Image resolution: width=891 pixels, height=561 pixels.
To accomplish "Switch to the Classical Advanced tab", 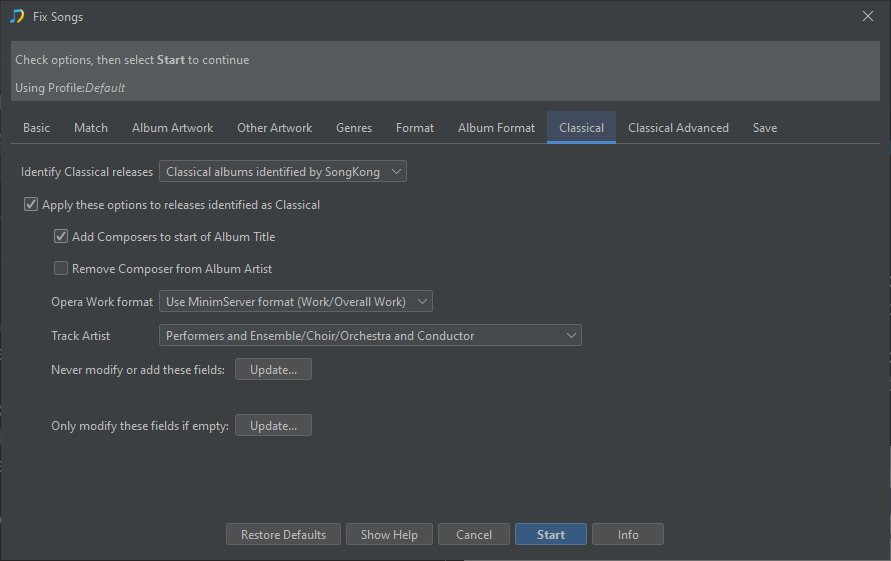I will (x=678, y=128).
